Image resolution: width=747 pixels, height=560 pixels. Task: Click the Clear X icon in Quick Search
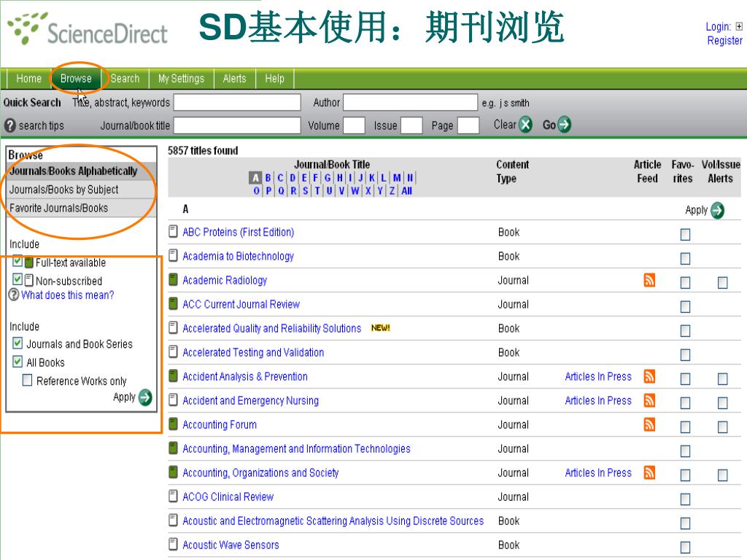click(x=525, y=125)
